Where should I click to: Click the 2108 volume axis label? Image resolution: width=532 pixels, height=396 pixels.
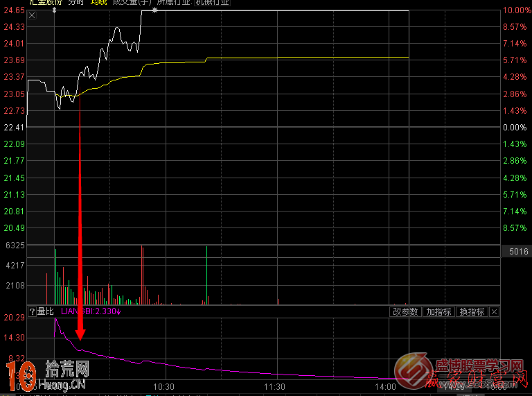click(x=15, y=286)
